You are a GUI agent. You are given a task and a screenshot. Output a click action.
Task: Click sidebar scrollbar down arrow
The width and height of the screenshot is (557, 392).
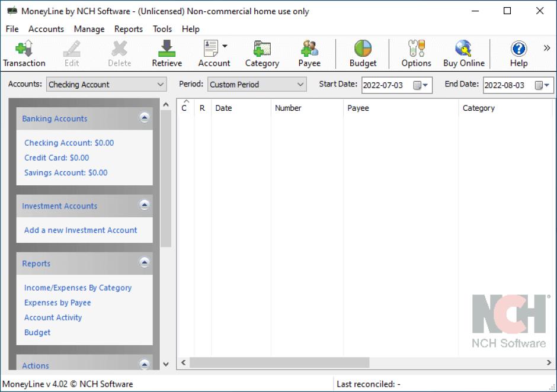(x=166, y=364)
